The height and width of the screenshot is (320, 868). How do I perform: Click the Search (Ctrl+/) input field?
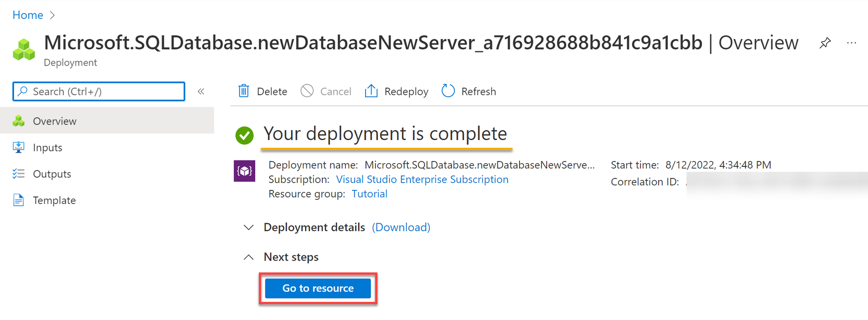click(x=99, y=92)
